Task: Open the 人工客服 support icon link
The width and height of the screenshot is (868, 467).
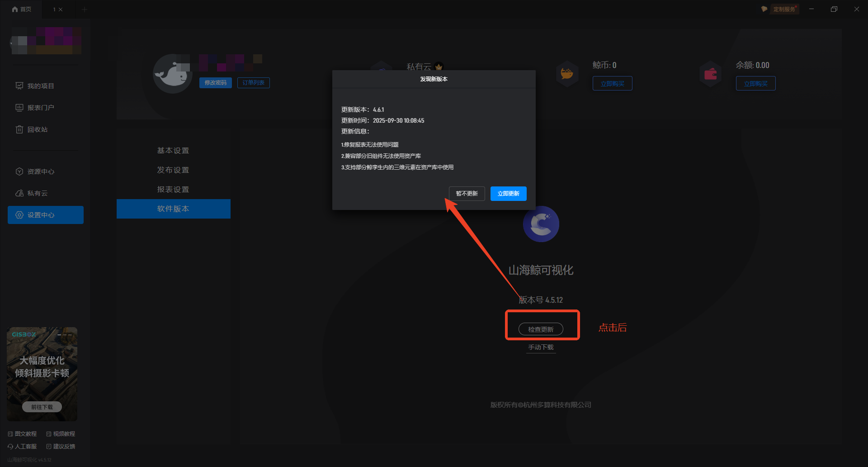Action: point(10,447)
